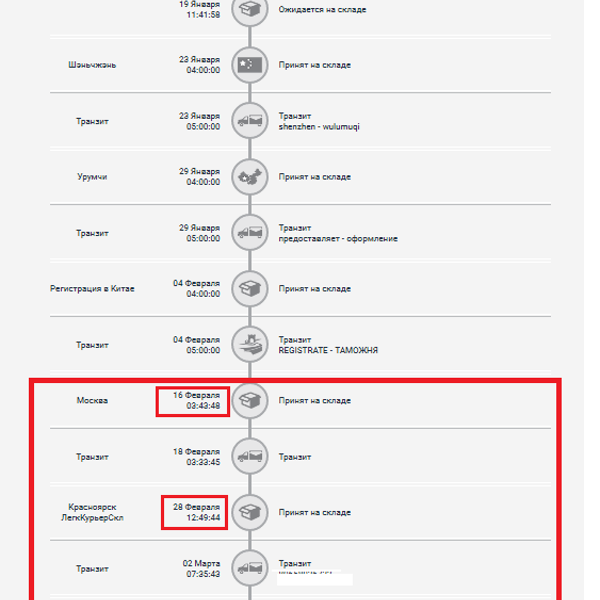Click the 04 Февраля 04:00:00 timestamp

pyautogui.click(x=196, y=289)
